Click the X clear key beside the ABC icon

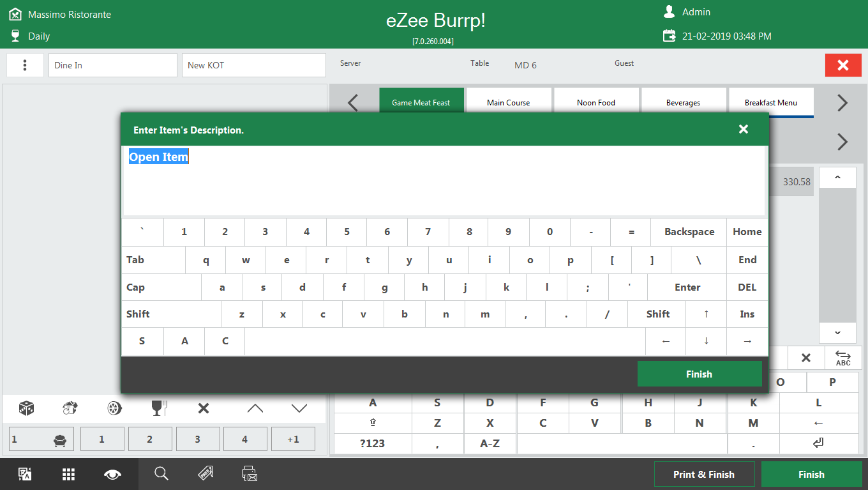tap(806, 358)
